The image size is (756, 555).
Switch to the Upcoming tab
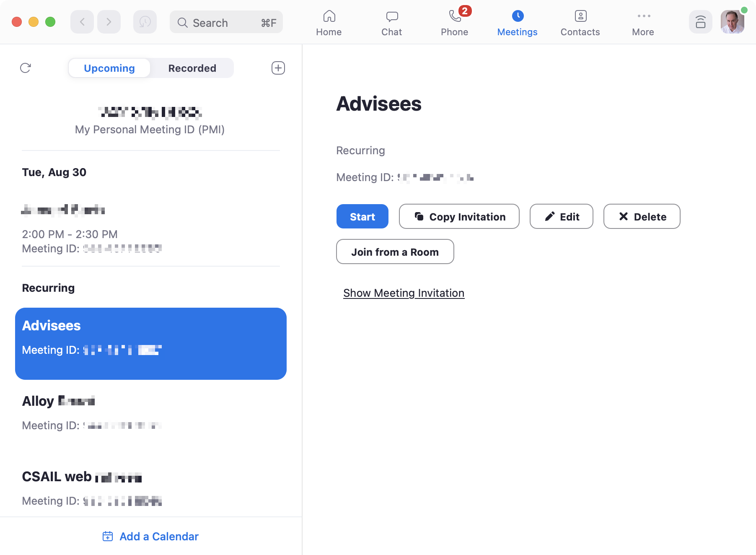pos(109,68)
